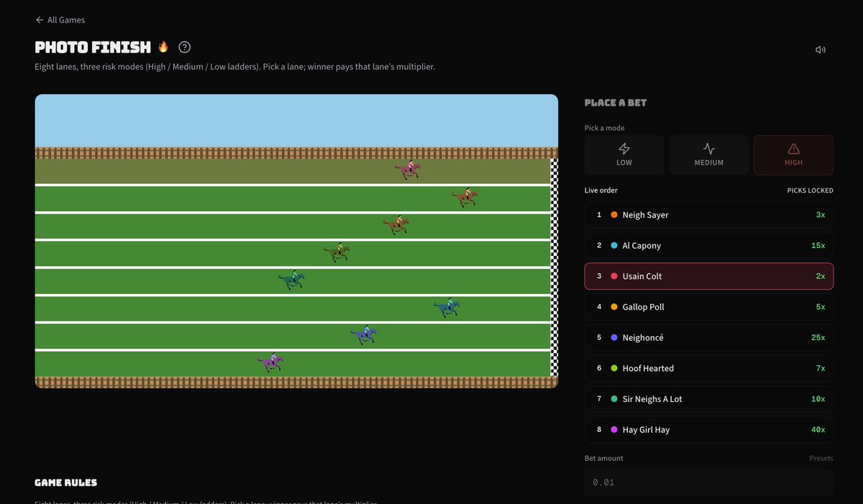863x504 pixels.
Task: Pick the Neighoncé lane
Action: [x=709, y=338]
